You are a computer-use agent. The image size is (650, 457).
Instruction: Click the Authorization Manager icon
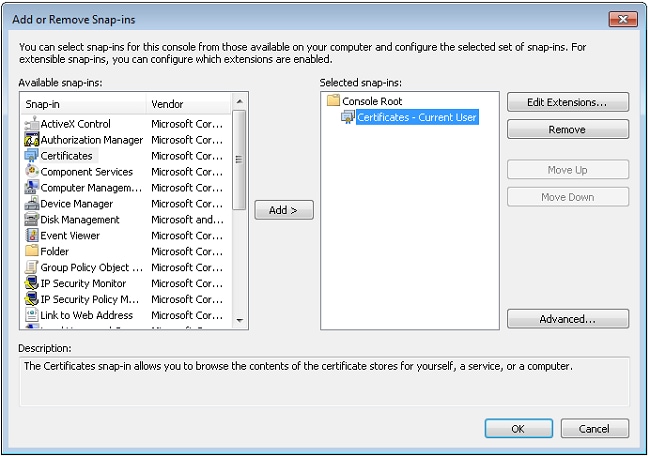coord(31,140)
